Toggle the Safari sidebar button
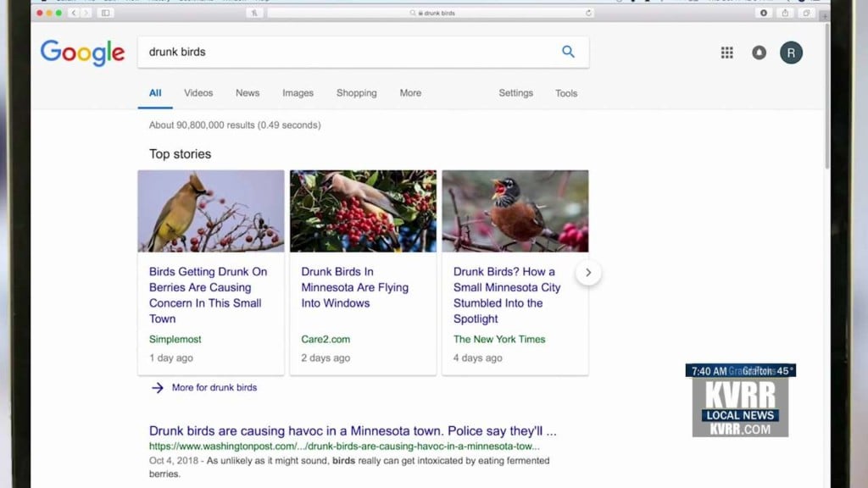 tap(105, 13)
